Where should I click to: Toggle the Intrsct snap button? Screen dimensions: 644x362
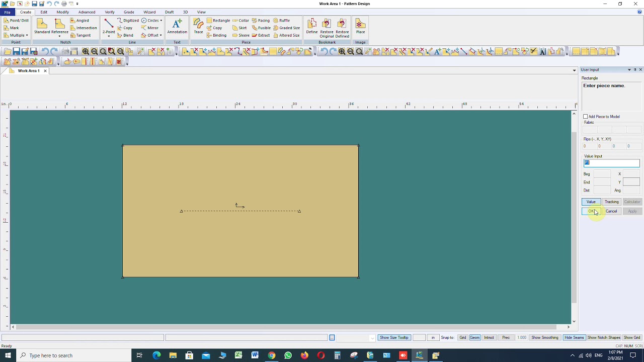click(x=489, y=337)
